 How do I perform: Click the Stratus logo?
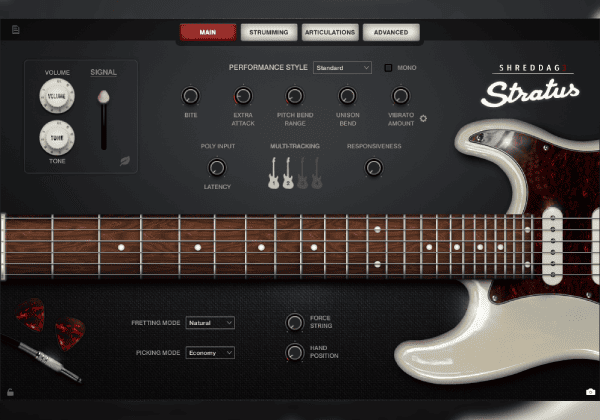530,92
